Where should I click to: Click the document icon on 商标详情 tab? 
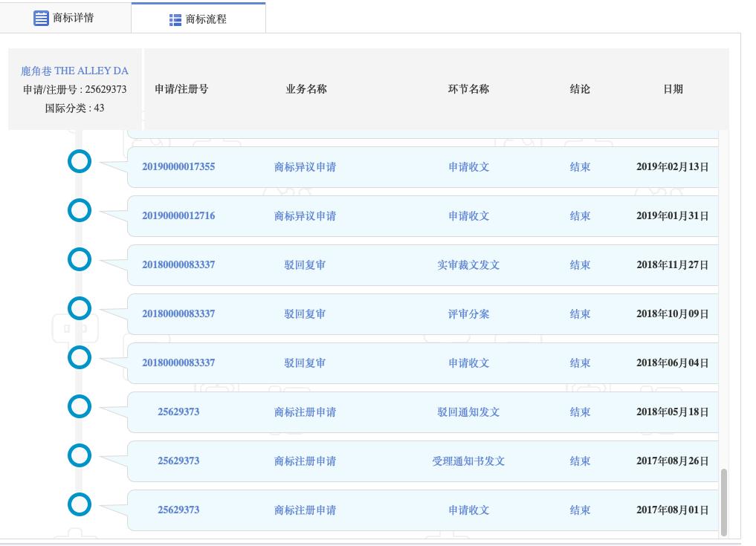(41, 18)
